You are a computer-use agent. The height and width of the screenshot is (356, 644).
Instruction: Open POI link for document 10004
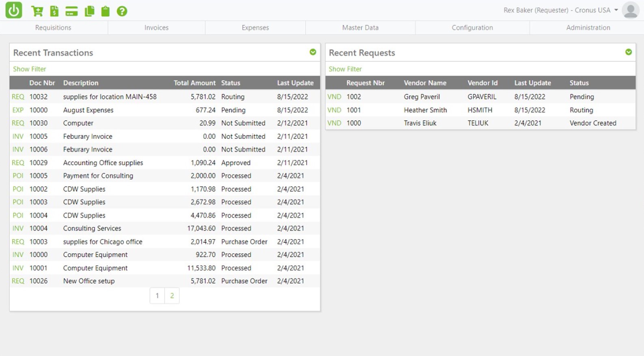[x=18, y=216]
